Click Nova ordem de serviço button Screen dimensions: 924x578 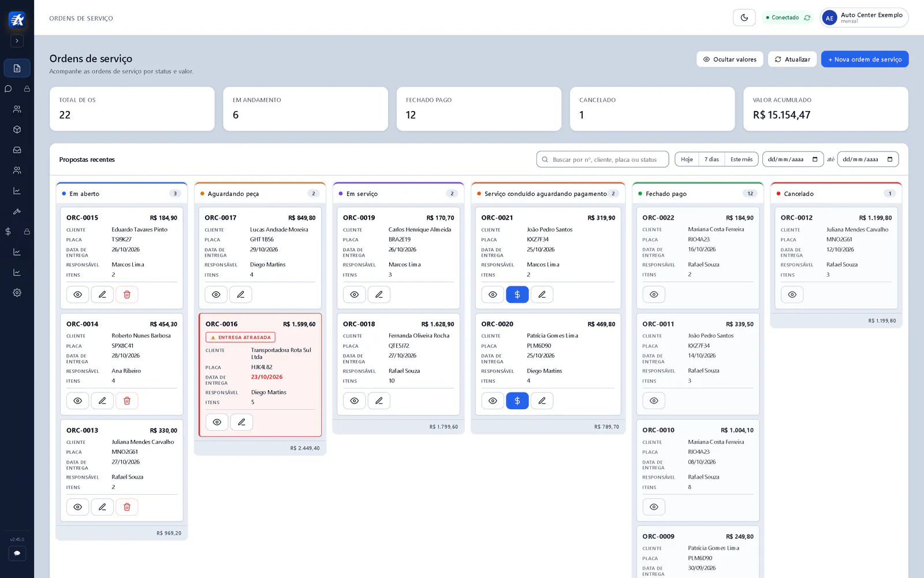tap(865, 59)
